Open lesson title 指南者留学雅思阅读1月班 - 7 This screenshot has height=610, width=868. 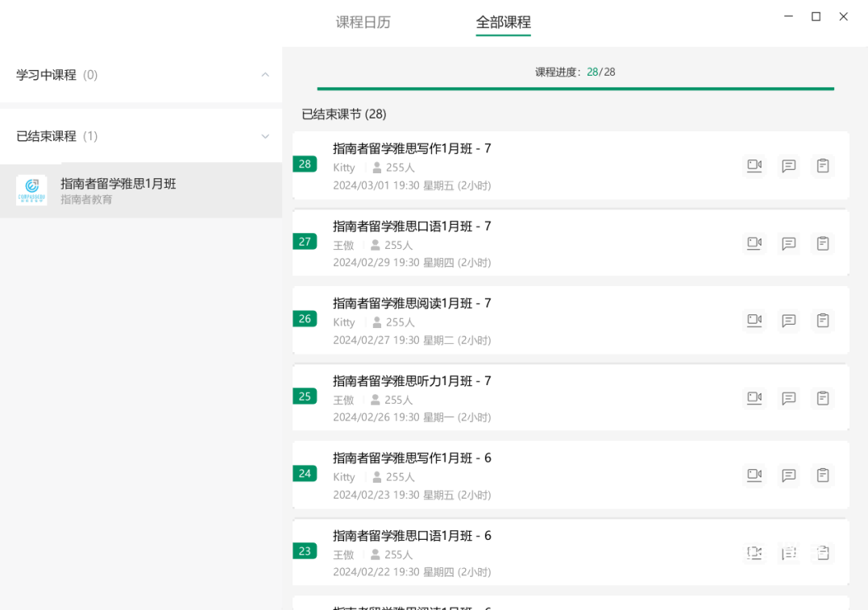coord(412,303)
